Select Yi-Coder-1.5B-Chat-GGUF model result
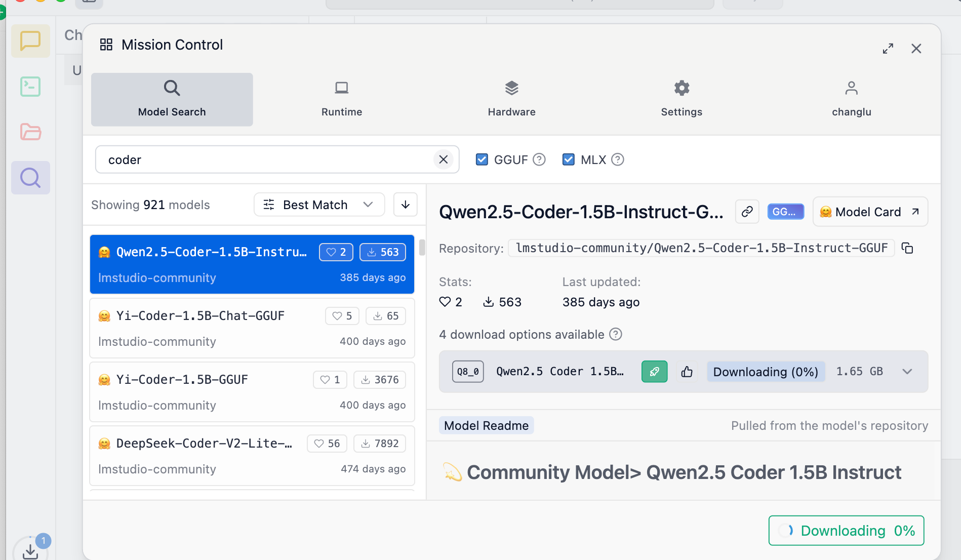The width and height of the screenshot is (961, 560). (252, 328)
